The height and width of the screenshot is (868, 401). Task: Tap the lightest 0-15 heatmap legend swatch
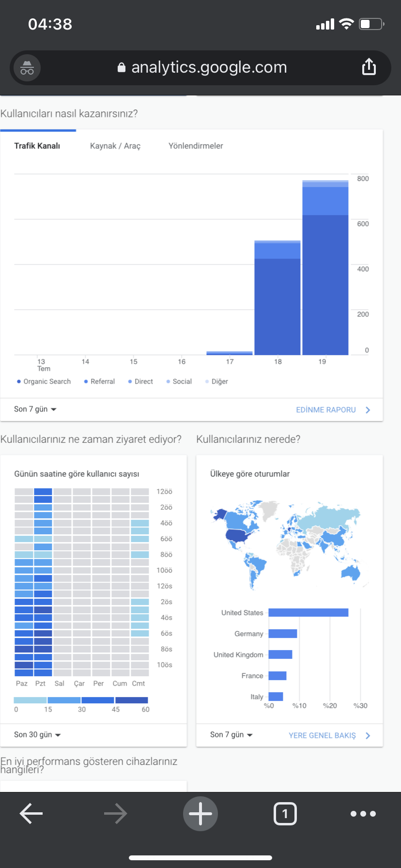pos(30,700)
